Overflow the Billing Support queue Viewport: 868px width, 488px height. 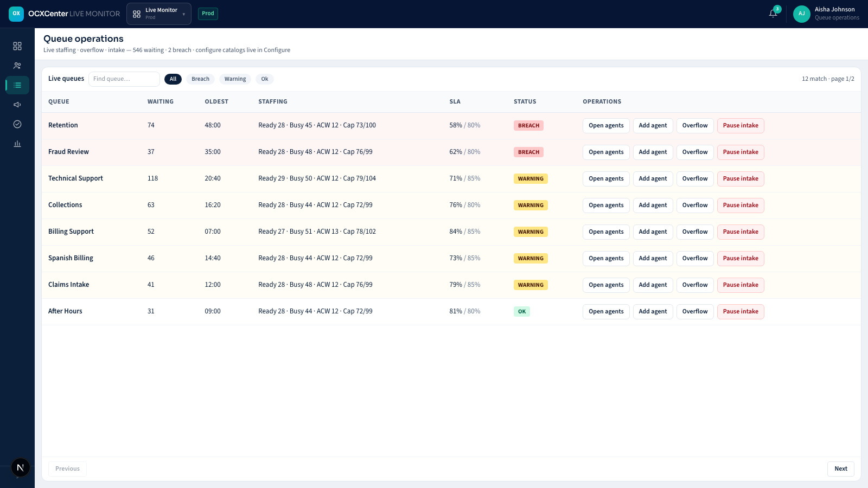coord(695,232)
